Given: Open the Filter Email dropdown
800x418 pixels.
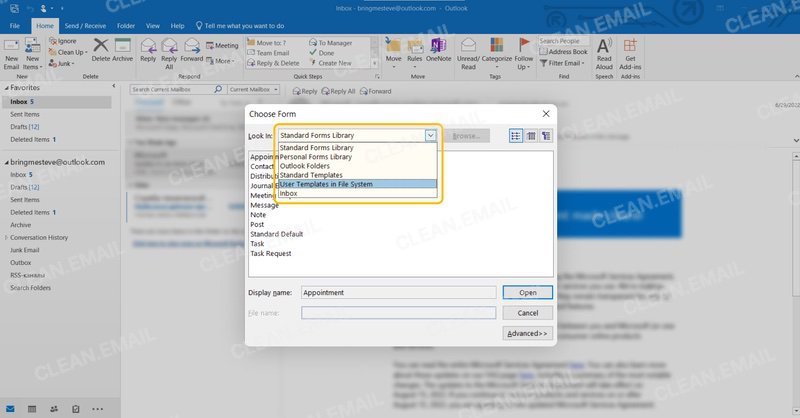Looking at the screenshot, I should click(562, 63).
